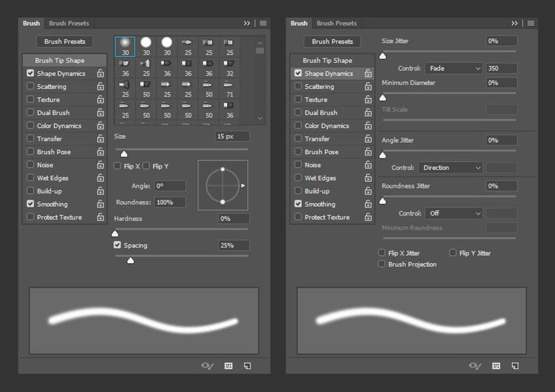Toggle the Spacing checkbox
Viewport: 555px width, 392px height.
click(117, 245)
